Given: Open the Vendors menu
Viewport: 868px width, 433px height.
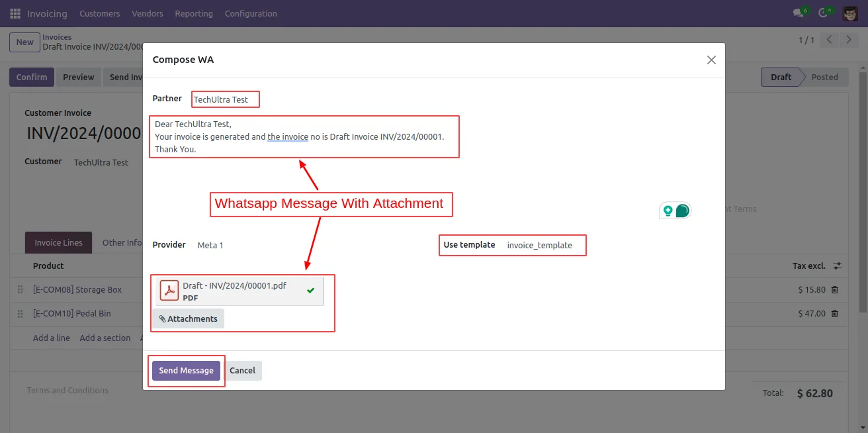Looking at the screenshot, I should pyautogui.click(x=148, y=13).
